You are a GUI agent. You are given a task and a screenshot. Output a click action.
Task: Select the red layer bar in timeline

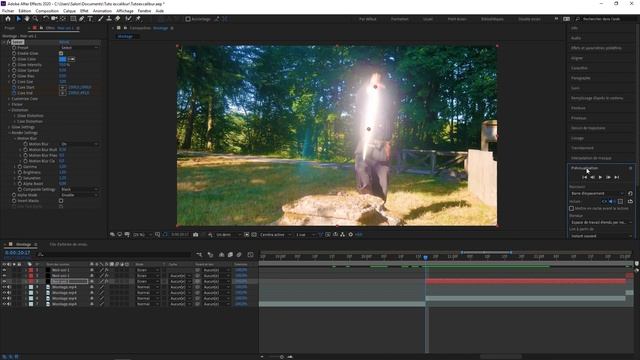[526, 282]
